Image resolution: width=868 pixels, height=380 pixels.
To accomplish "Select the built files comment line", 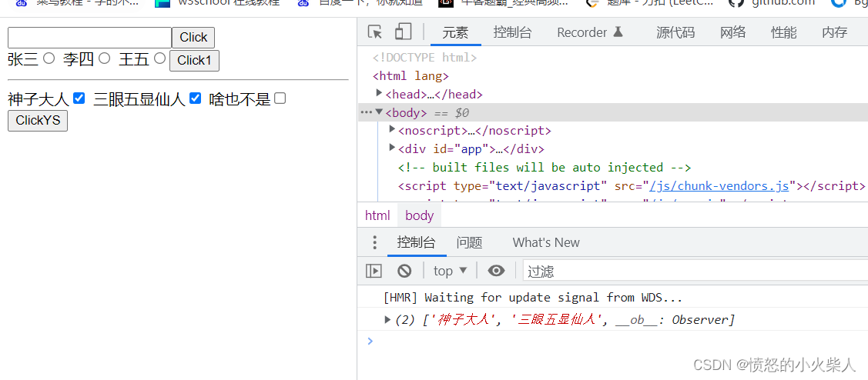I will pos(545,168).
